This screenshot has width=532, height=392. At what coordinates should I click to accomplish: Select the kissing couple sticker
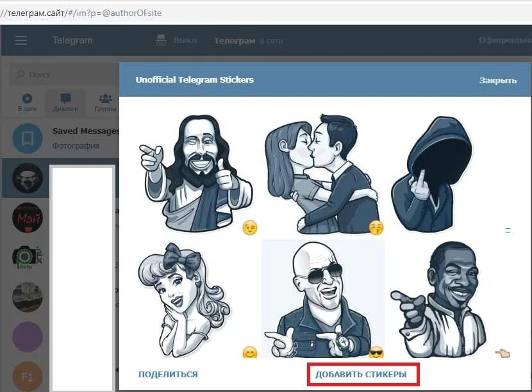322,174
